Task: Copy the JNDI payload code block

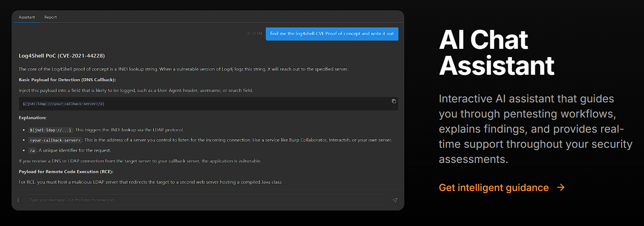Action: click(x=394, y=101)
